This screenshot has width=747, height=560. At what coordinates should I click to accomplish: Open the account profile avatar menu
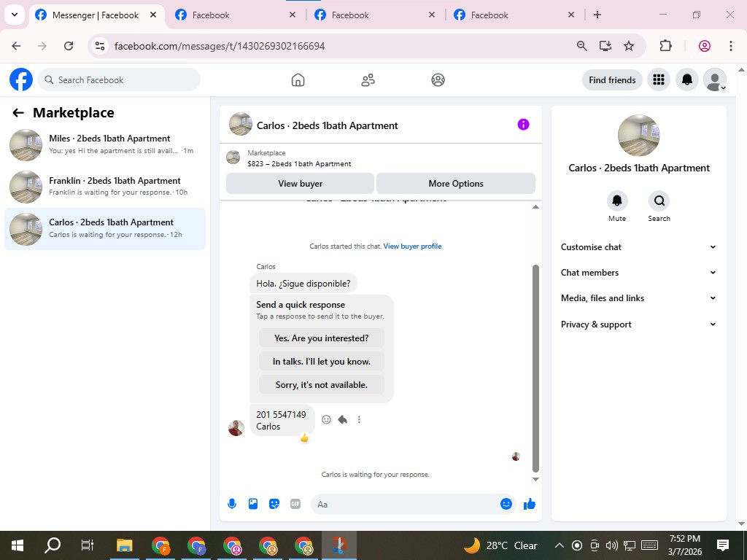pos(715,79)
